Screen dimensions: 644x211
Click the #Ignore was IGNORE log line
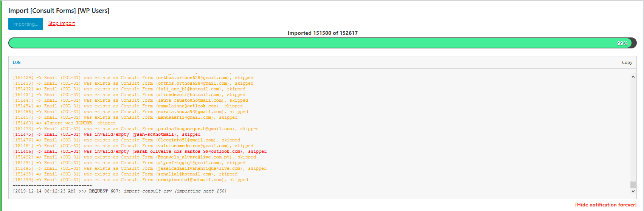coord(64,123)
